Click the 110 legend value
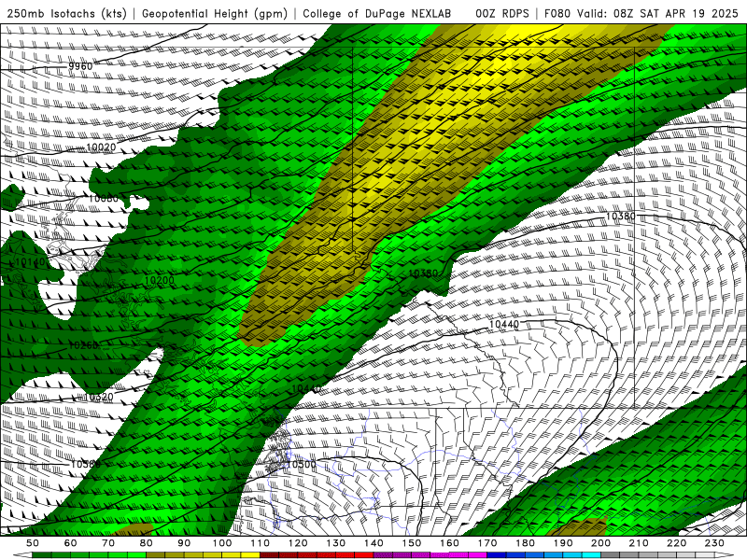Viewport: 747px width, 560px height. coord(261,543)
